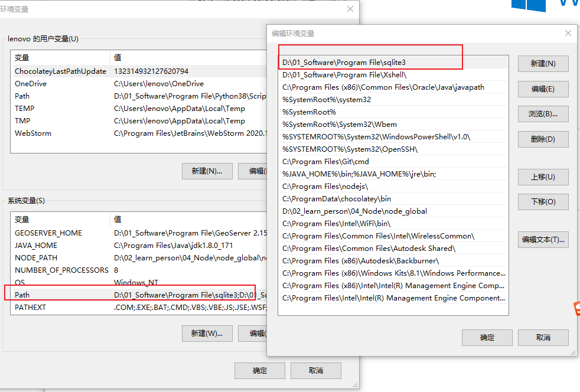Viewport: 580px width, 392px height.
Task: Click the 新建(N) button to add new path entry
Action: coord(543,63)
